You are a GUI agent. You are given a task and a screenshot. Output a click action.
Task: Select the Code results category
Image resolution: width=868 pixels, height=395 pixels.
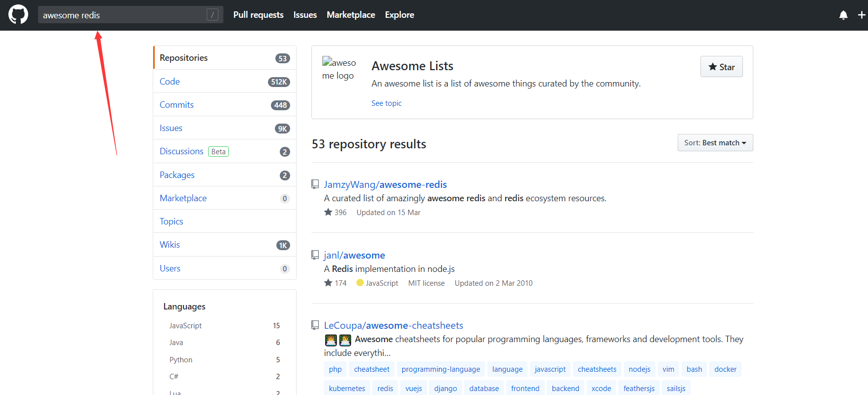point(170,82)
